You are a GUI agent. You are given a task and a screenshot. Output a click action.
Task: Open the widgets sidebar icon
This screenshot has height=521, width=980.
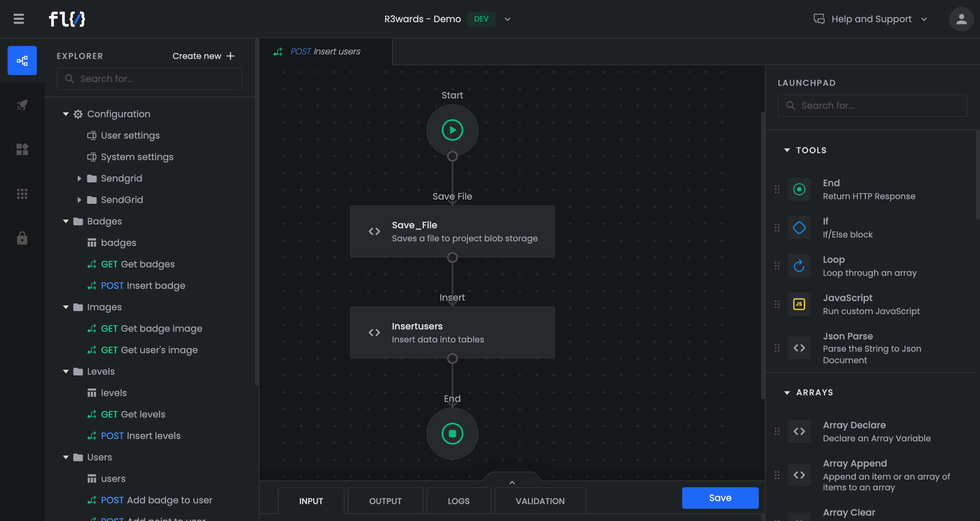coord(22,149)
